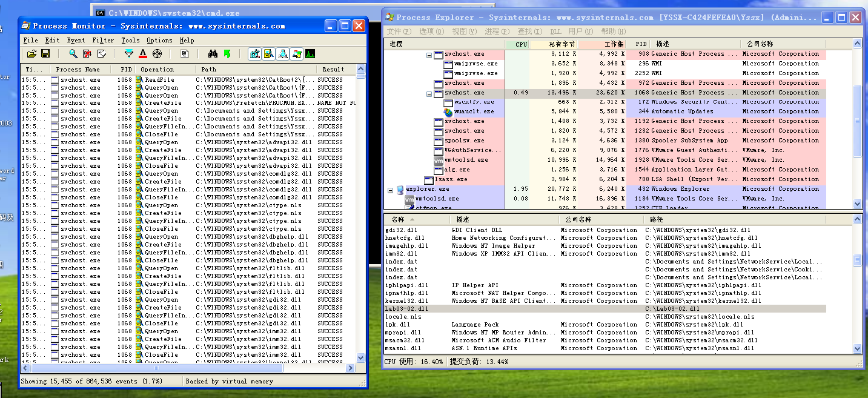Collapse the svchost.exe PID 908 tree node
The width and height of the screenshot is (868, 398).
coord(429,55)
